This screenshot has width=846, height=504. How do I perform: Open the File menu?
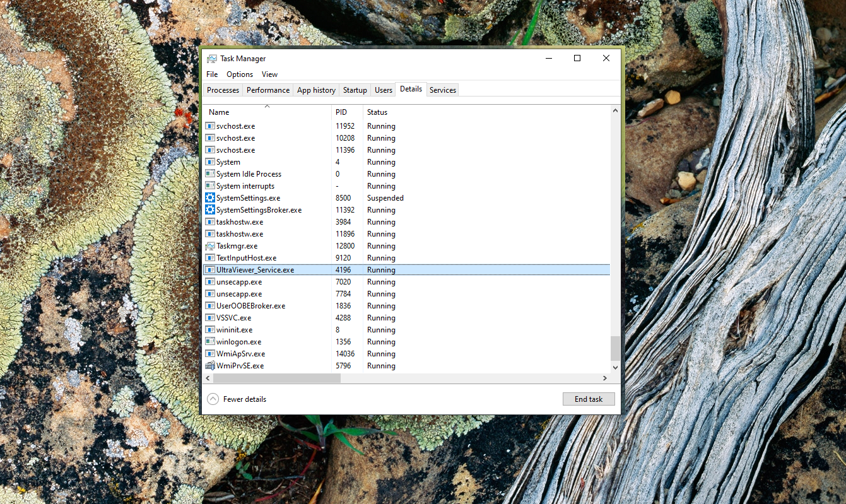pos(212,74)
